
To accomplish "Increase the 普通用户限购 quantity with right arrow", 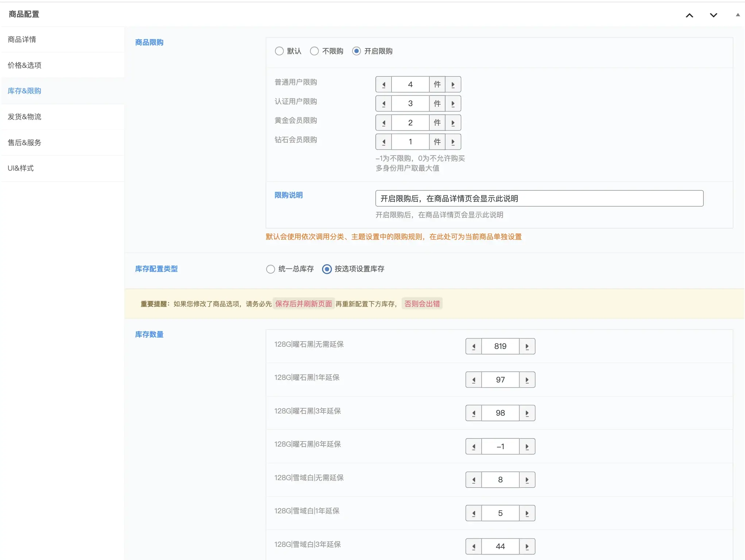I will click(x=453, y=85).
